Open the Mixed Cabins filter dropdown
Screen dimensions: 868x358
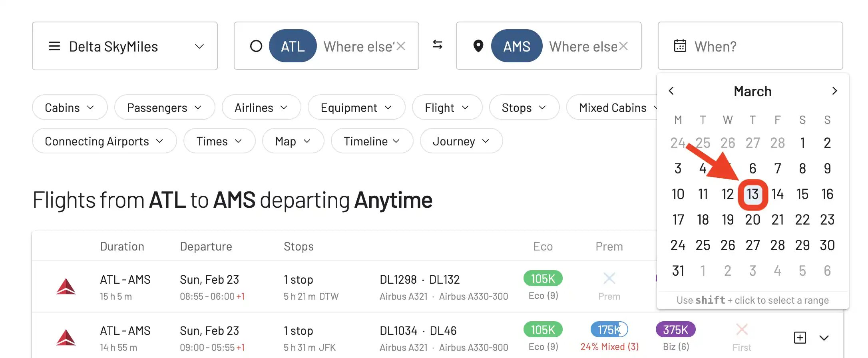(612, 107)
